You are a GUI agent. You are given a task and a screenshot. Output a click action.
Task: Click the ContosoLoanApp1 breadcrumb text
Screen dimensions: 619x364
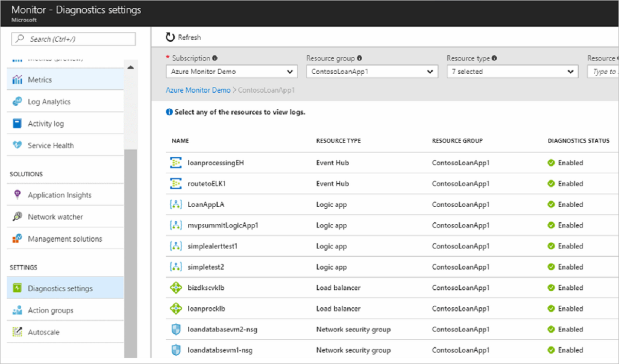(x=266, y=90)
